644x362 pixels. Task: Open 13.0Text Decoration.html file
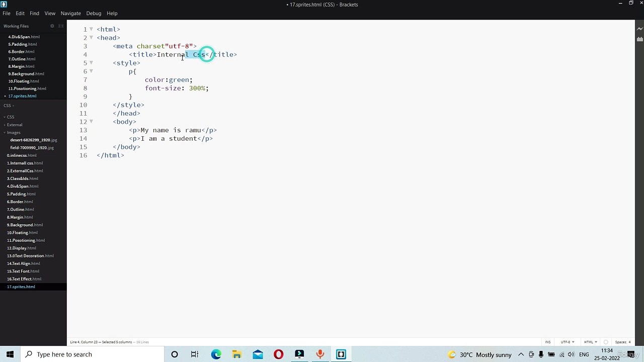point(30,256)
